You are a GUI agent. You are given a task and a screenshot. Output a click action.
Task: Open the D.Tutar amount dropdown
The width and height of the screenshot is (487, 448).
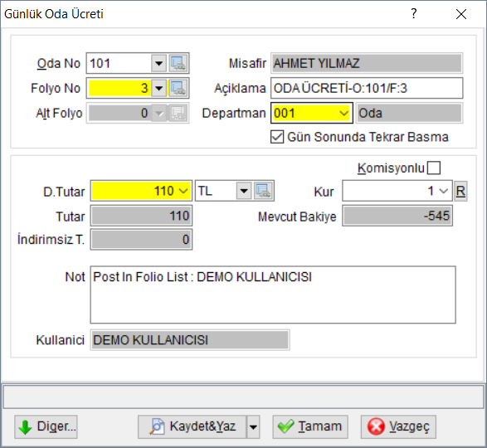point(183,191)
